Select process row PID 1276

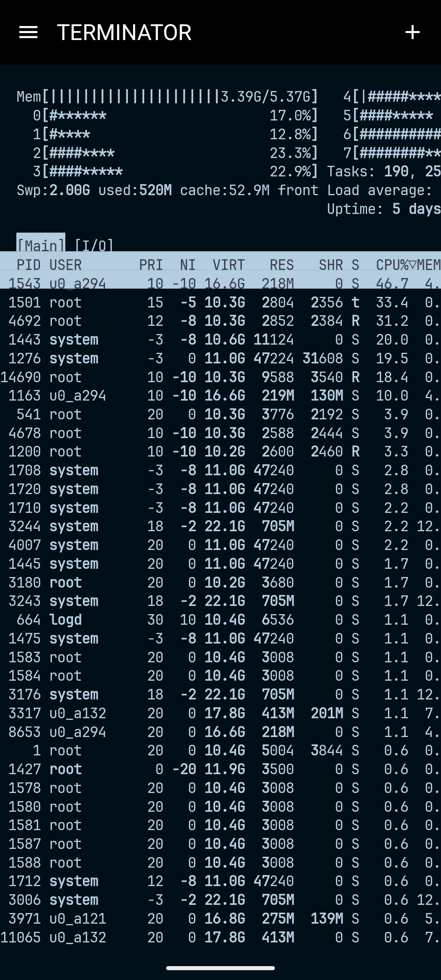[220, 359]
